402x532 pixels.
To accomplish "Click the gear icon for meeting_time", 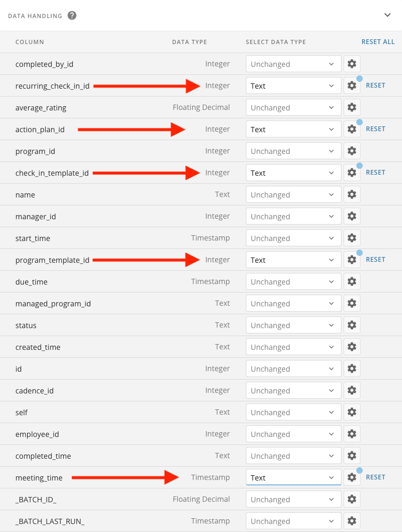I will click(x=352, y=478).
